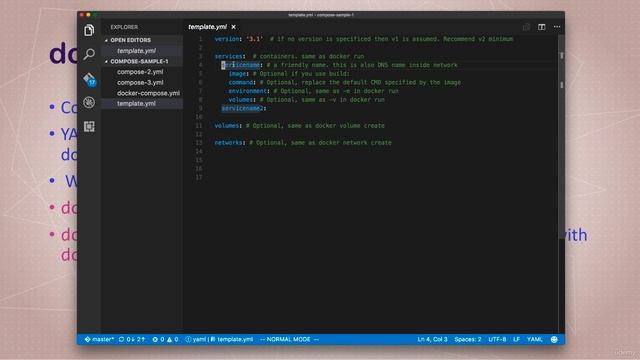Click line number 17 in the gutter
The height and width of the screenshot is (360, 640).
pyautogui.click(x=199, y=178)
